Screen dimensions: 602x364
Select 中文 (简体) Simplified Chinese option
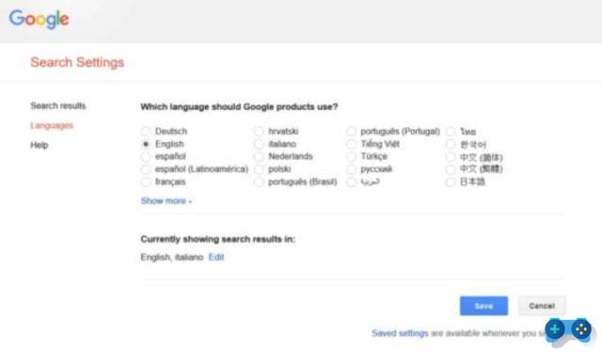tap(451, 157)
